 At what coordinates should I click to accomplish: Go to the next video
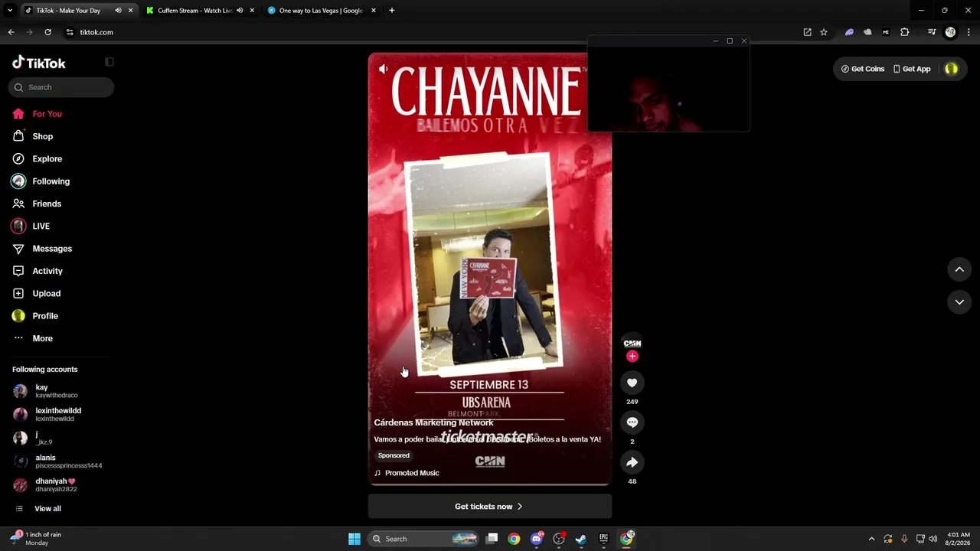(959, 302)
